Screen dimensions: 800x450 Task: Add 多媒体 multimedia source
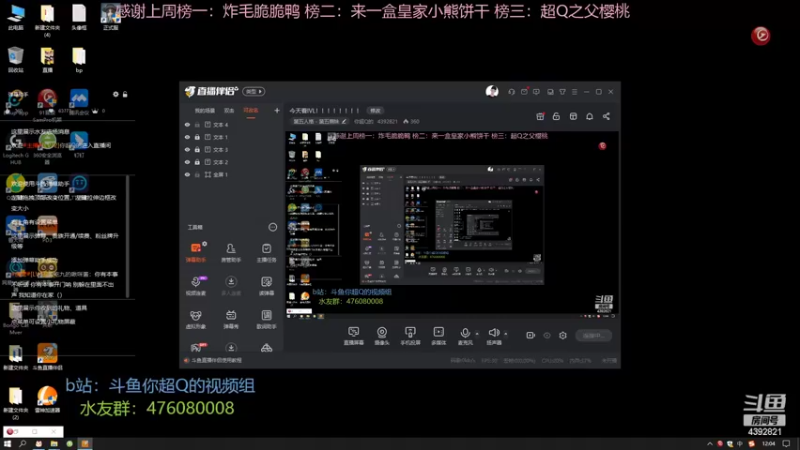pyautogui.click(x=439, y=336)
